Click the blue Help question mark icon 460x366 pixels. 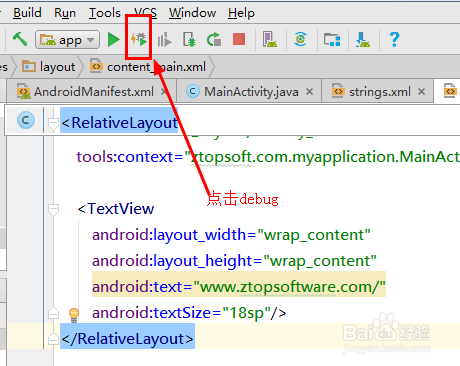click(394, 39)
